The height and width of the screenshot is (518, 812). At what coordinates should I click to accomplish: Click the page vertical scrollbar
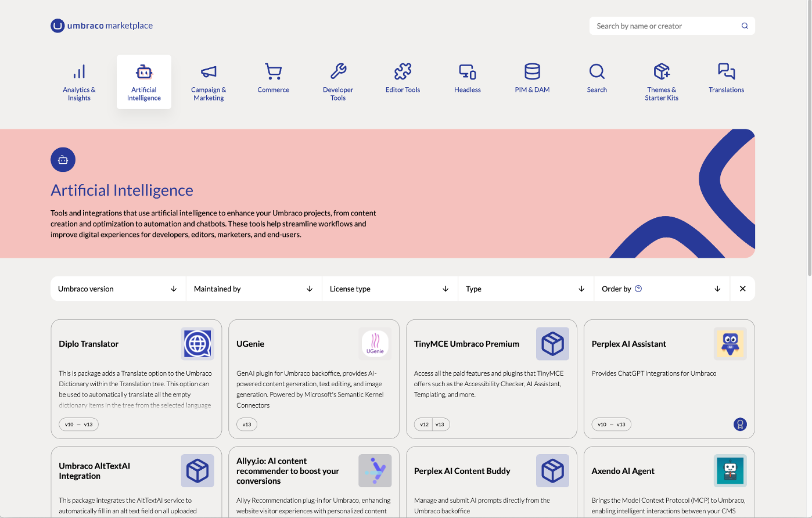click(x=809, y=139)
